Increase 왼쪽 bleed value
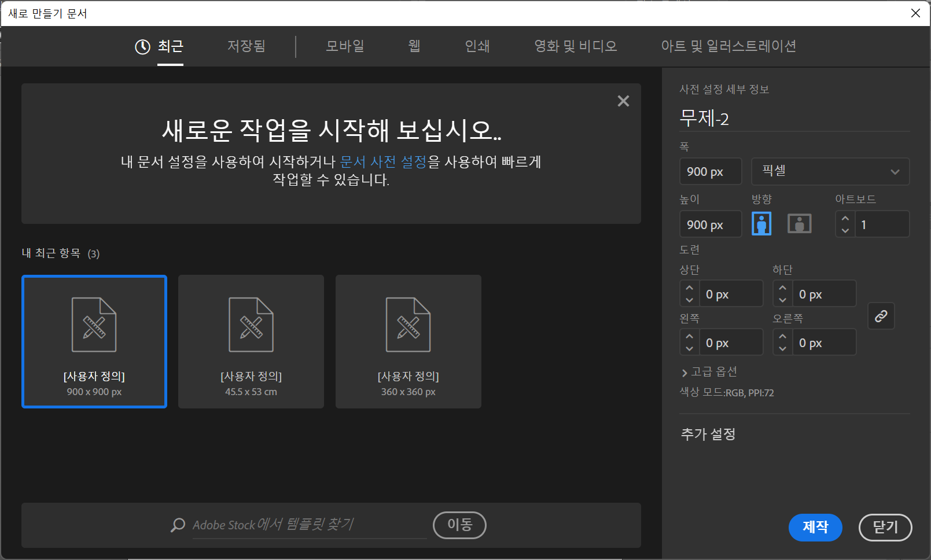Image resolution: width=931 pixels, height=560 pixels. [x=689, y=336]
